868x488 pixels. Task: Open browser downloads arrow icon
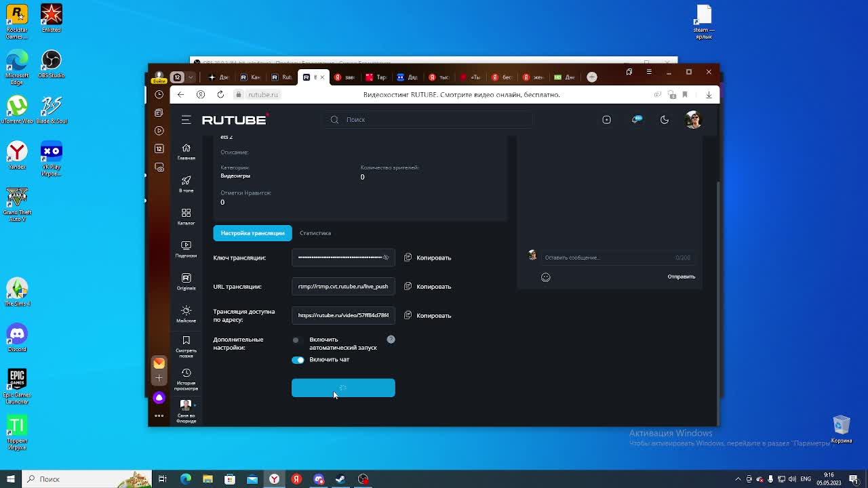coord(709,95)
